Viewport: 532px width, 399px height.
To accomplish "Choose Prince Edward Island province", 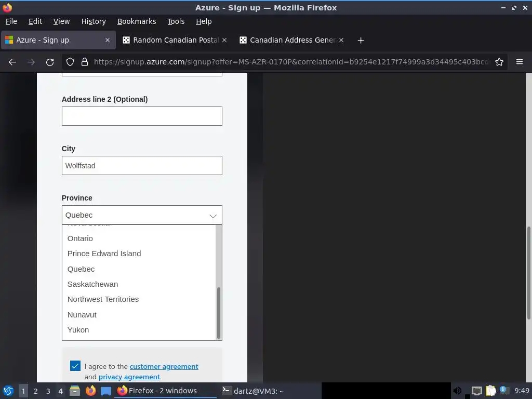I will [x=139, y=254].
